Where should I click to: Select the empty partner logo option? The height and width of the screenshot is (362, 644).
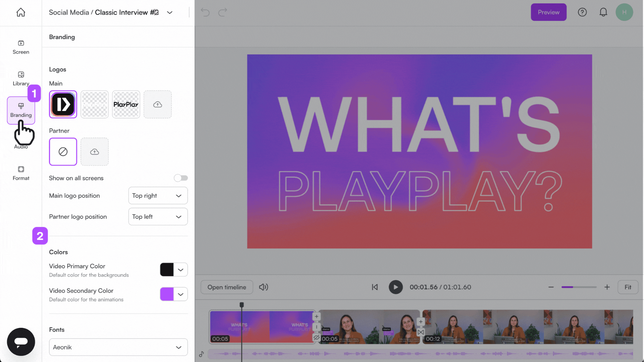tap(63, 152)
